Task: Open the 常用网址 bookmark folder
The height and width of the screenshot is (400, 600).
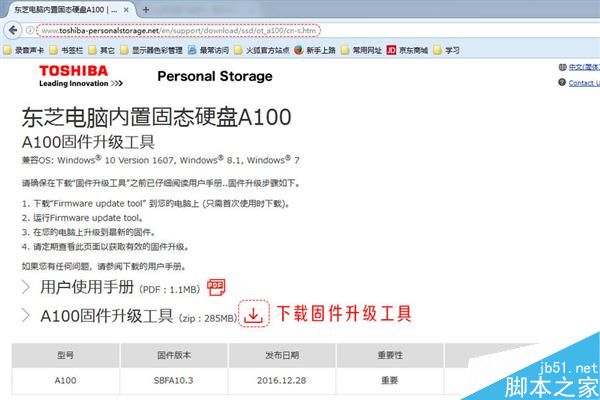Action: pos(361,50)
